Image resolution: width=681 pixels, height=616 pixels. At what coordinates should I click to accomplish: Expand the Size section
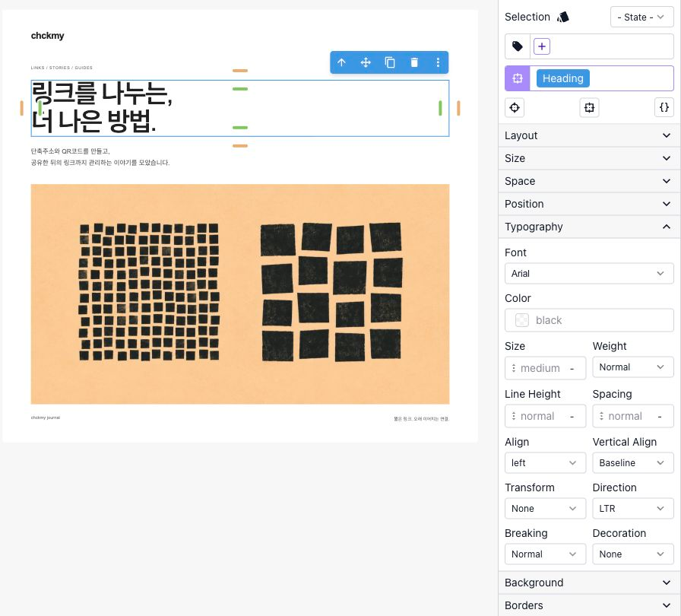[x=589, y=158]
